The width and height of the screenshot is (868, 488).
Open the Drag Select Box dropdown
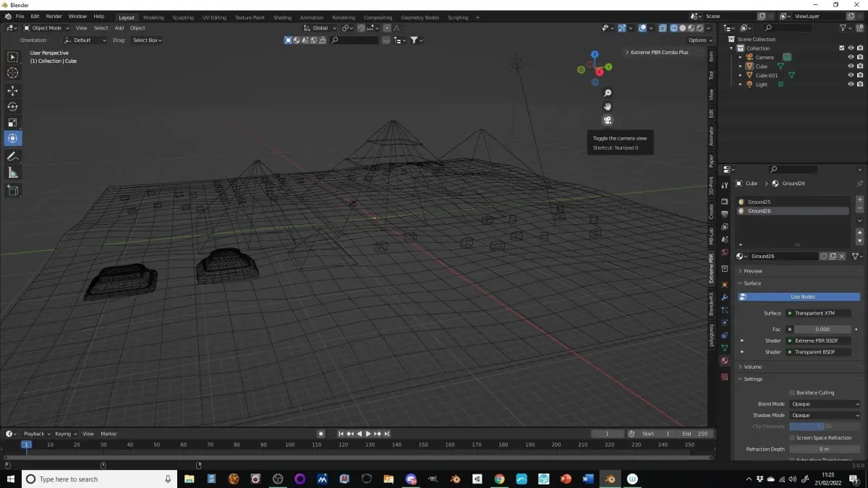[x=147, y=40]
